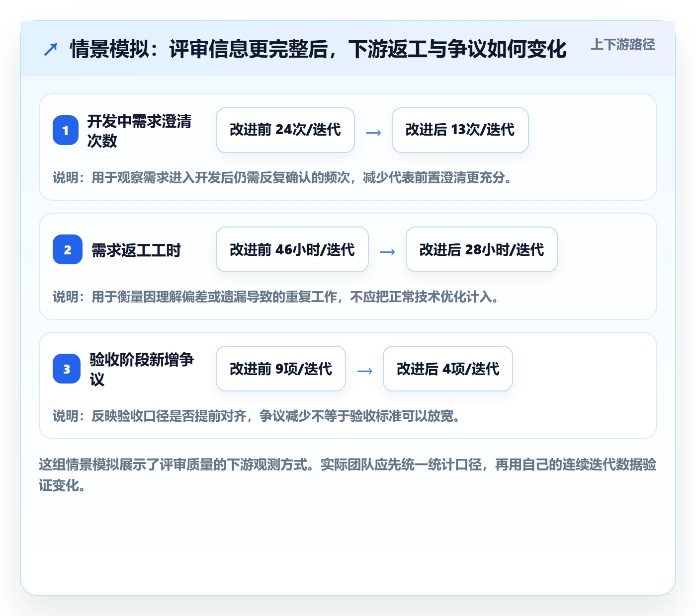696x616 pixels.
Task: Click the 改进后 28小时/迭代 chip
Action: point(482,249)
